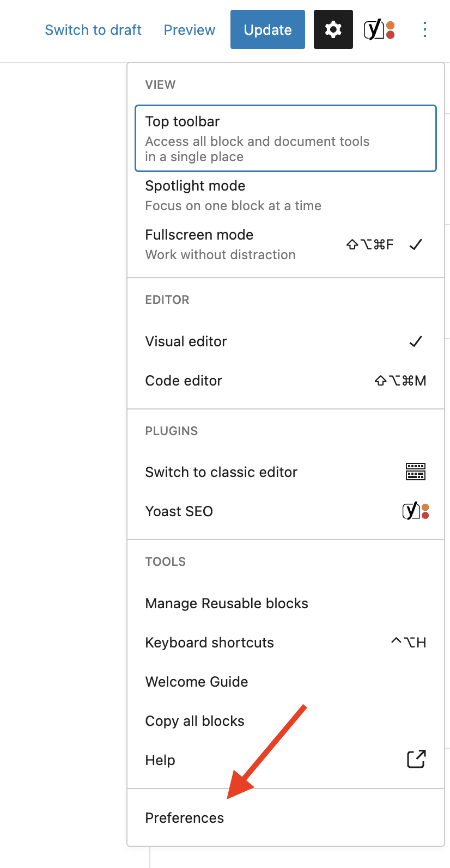Show Keyboard shortcuts list

[x=285, y=643]
